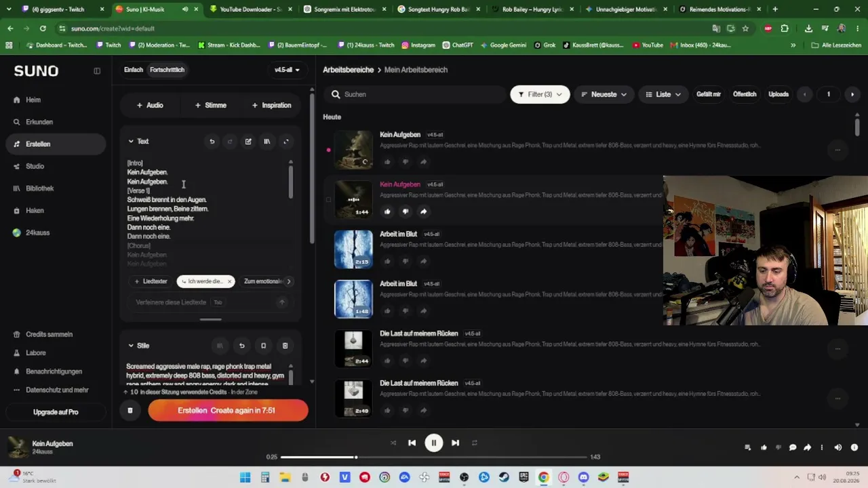Switch to Fortschrittlich creation mode
Screen dimensions: 868x488
point(167,70)
